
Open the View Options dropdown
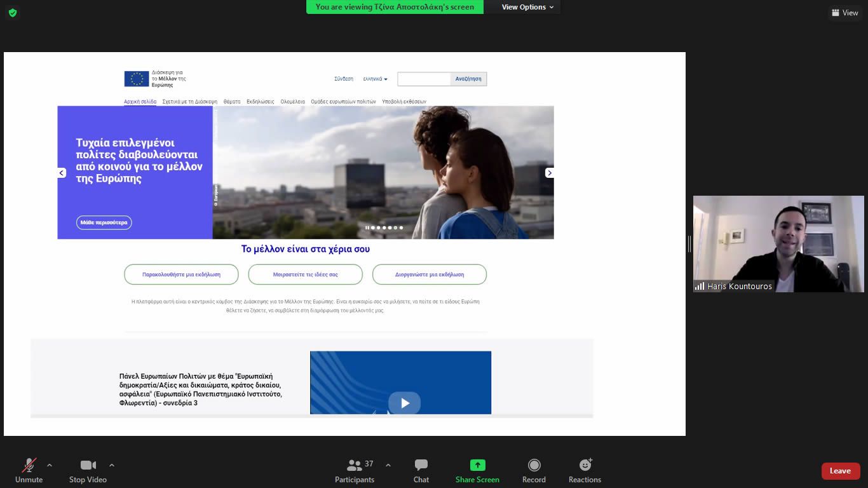click(527, 7)
